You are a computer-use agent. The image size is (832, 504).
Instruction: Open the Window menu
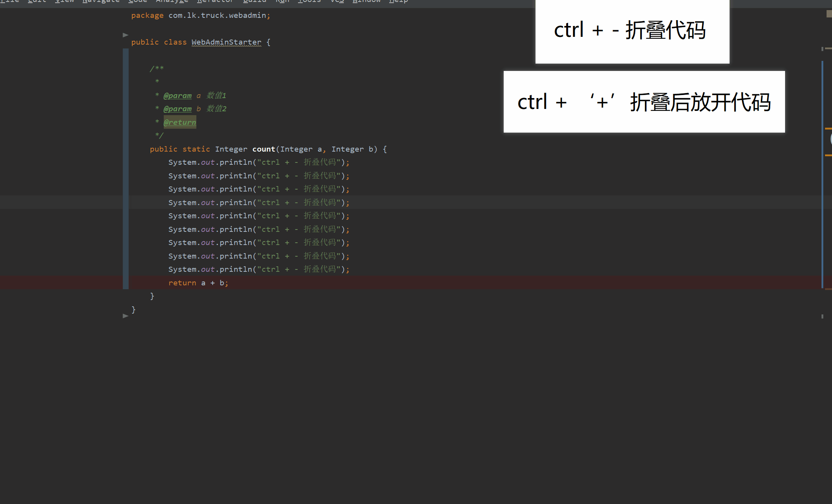tap(366, 2)
